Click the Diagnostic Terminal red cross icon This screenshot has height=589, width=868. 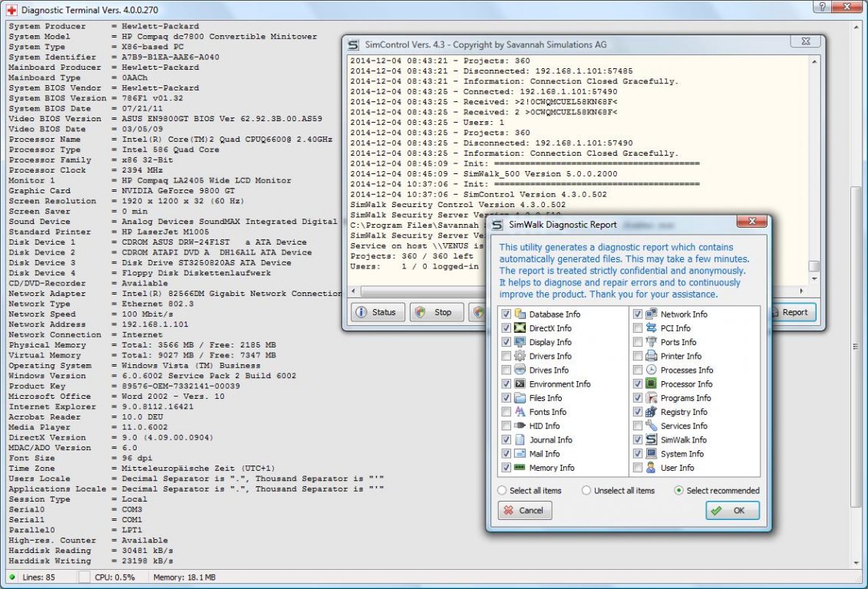pyautogui.click(x=12, y=10)
